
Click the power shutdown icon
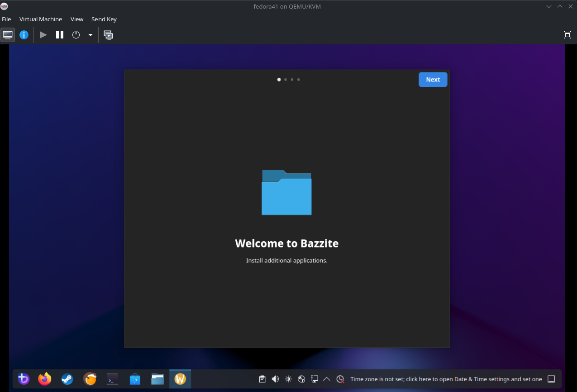76,35
